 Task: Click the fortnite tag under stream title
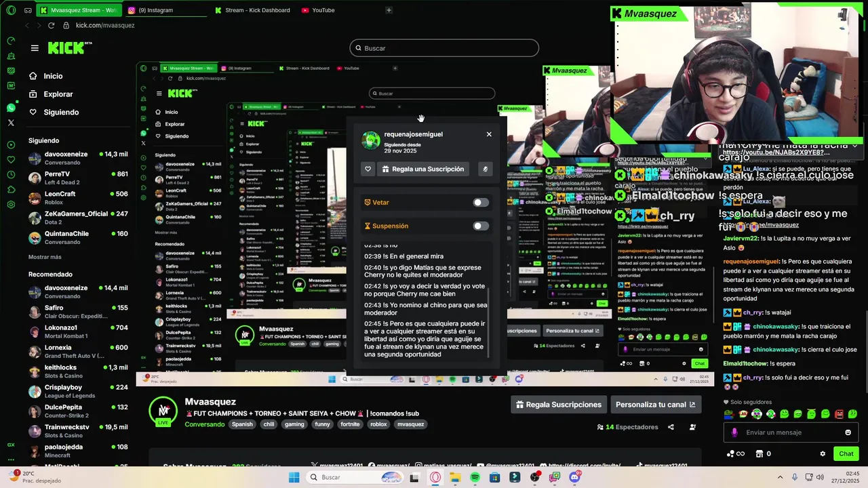click(351, 424)
